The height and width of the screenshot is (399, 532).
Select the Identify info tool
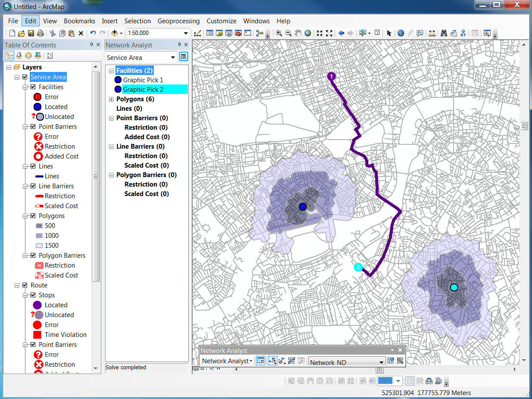(x=401, y=33)
